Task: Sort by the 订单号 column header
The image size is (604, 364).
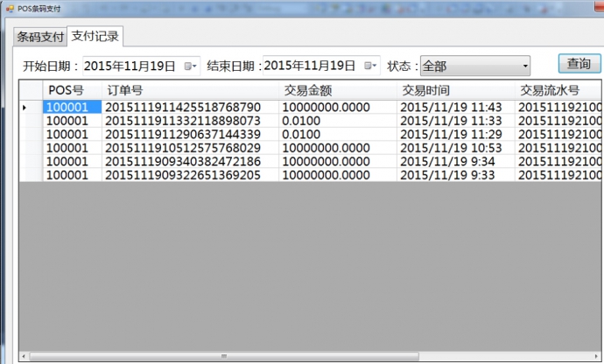Action: coord(190,90)
